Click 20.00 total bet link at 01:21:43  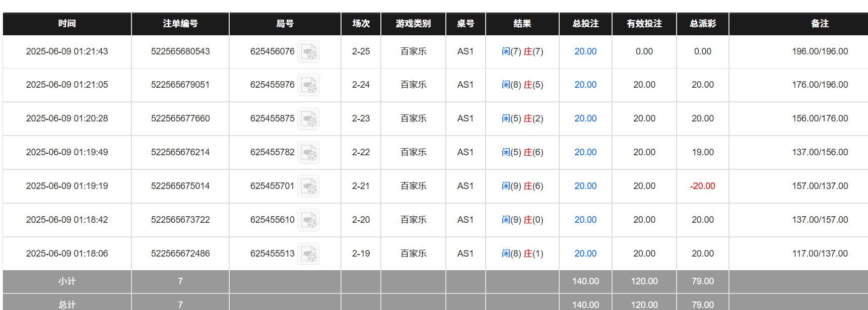pyautogui.click(x=585, y=51)
